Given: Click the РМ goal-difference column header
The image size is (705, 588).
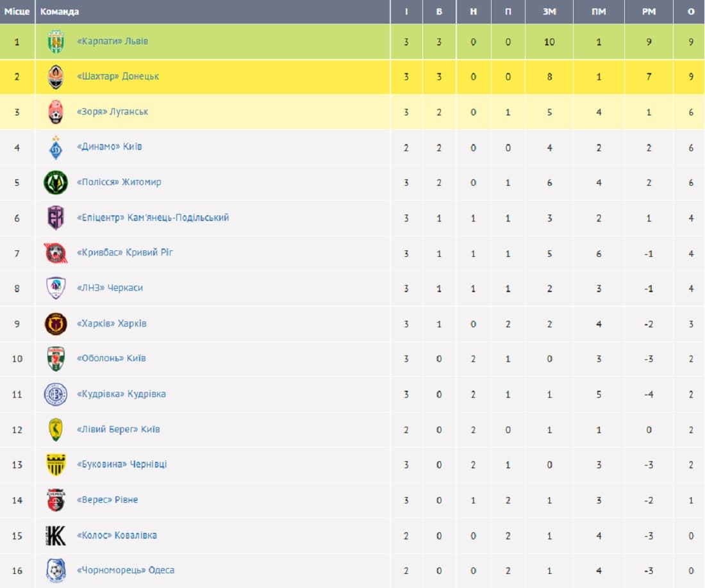Looking at the screenshot, I should pos(649,12).
